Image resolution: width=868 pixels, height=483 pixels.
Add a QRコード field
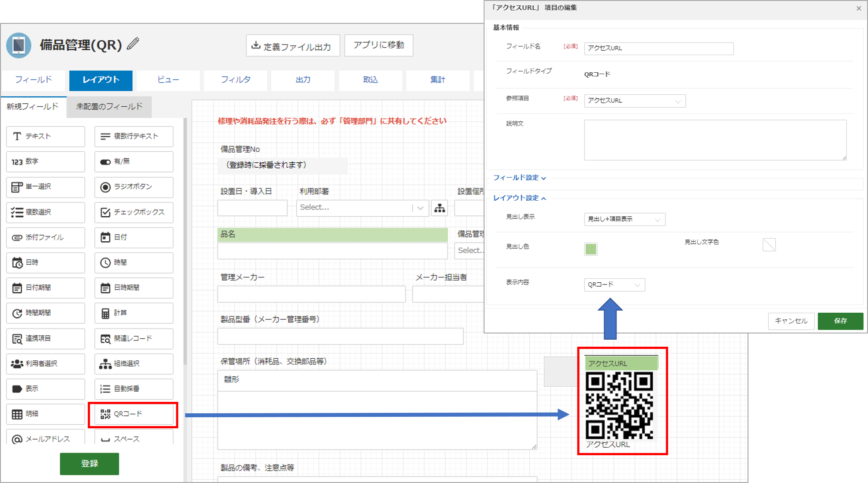(x=134, y=414)
